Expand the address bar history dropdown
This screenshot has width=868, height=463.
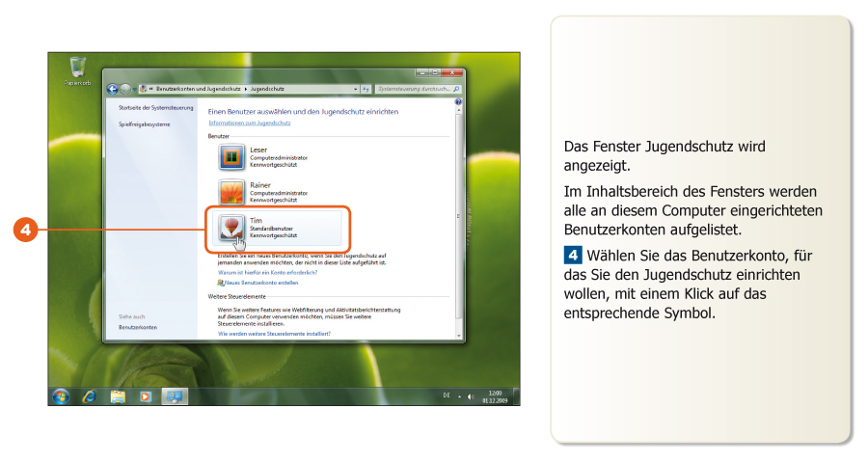coord(355,89)
